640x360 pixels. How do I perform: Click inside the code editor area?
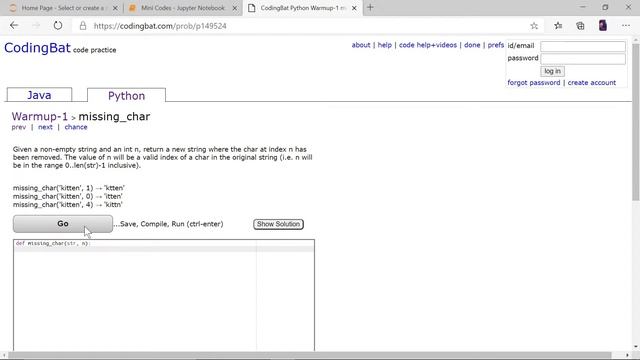pyautogui.click(x=164, y=296)
